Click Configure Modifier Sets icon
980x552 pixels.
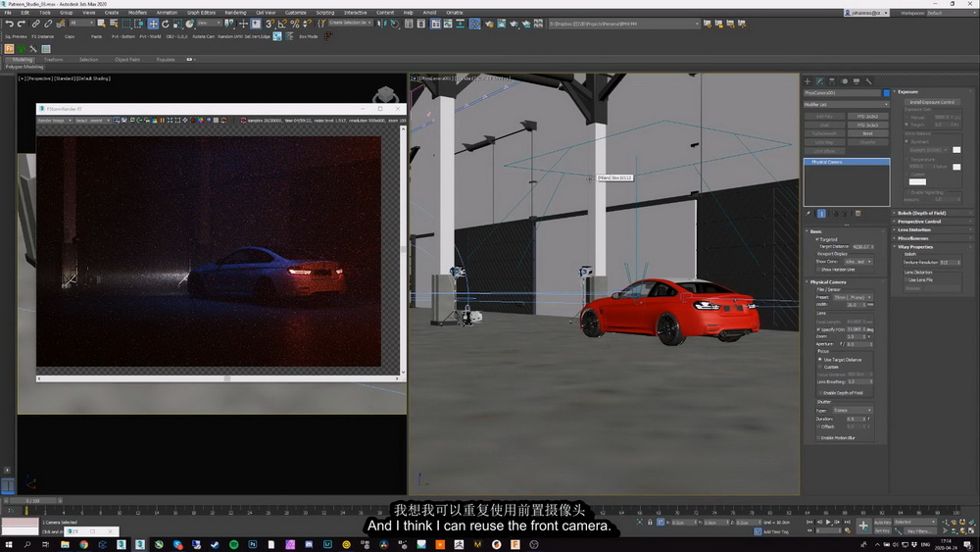(x=858, y=214)
